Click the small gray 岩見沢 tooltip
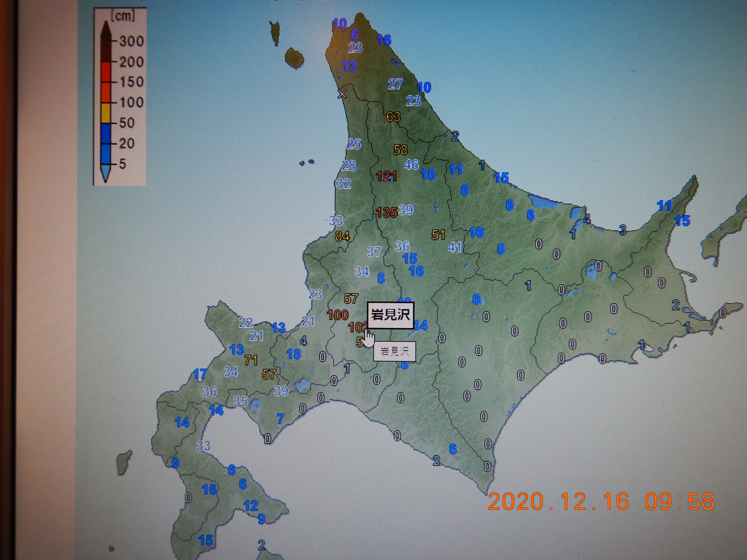 pos(394,351)
